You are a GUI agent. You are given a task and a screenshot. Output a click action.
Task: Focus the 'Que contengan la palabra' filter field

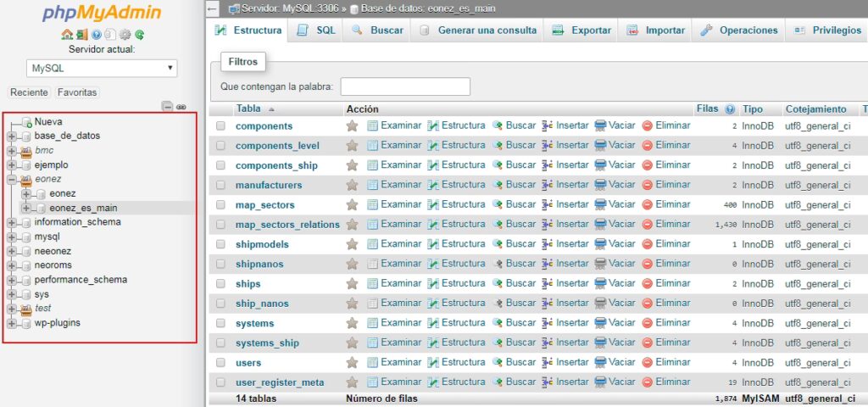point(405,86)
